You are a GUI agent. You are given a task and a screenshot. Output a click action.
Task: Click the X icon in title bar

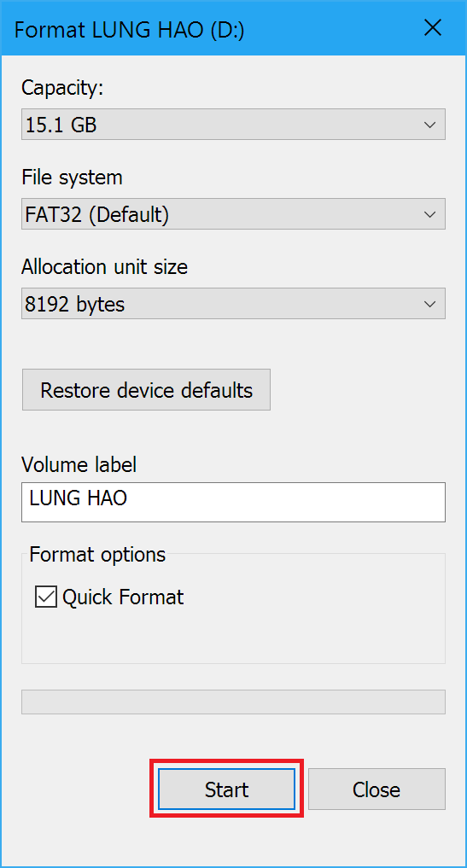[x=432, y=28]
